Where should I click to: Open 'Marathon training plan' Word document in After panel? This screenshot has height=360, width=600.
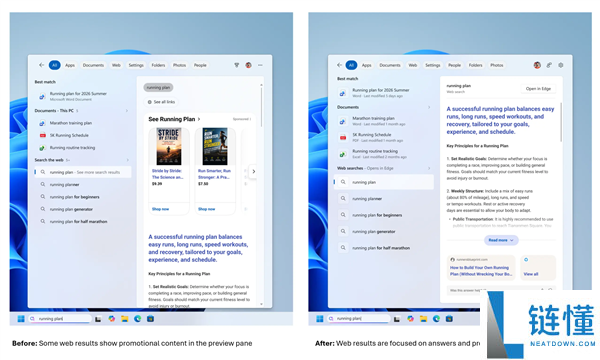click(384, 121)
